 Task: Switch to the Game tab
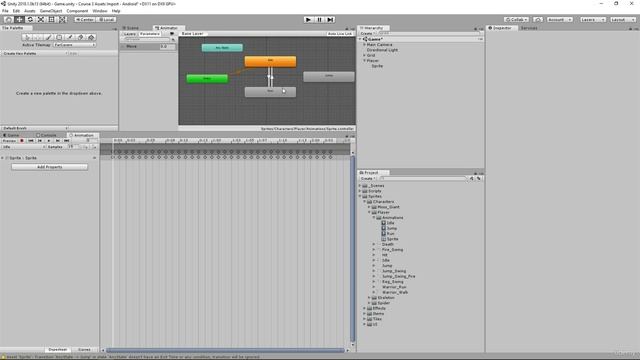click(x=12, y=135)
